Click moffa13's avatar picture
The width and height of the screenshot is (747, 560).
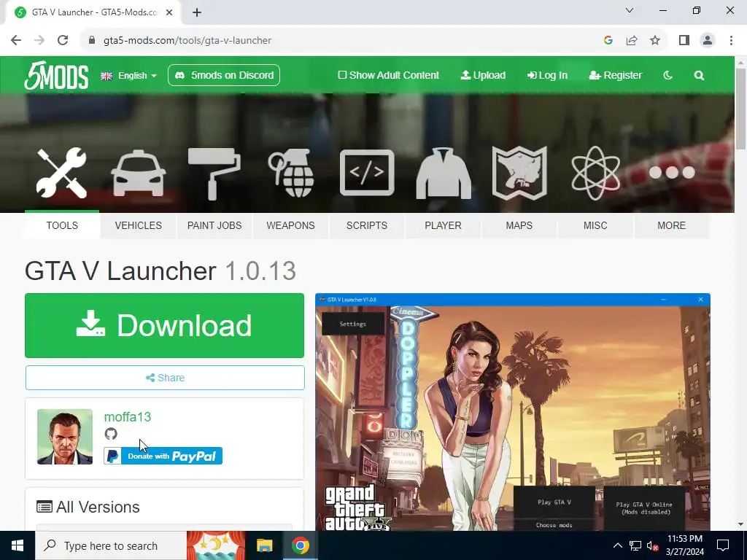(x=65, y=437)
